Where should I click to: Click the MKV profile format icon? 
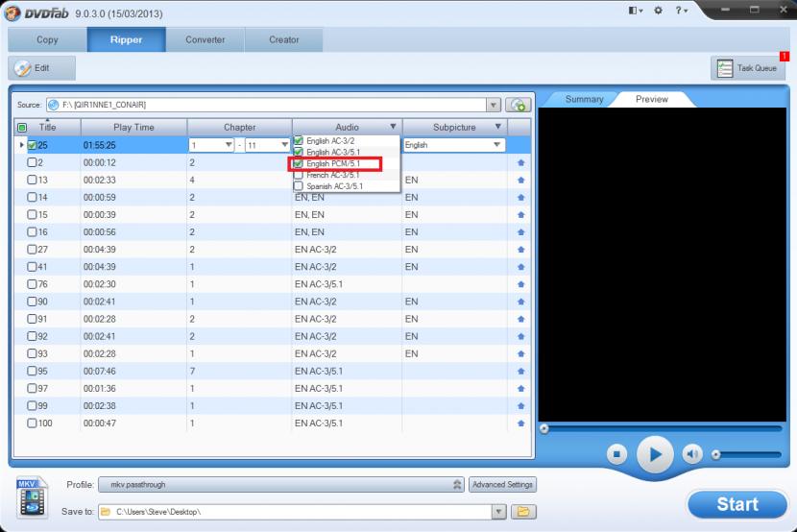click(x=32, y=496)
